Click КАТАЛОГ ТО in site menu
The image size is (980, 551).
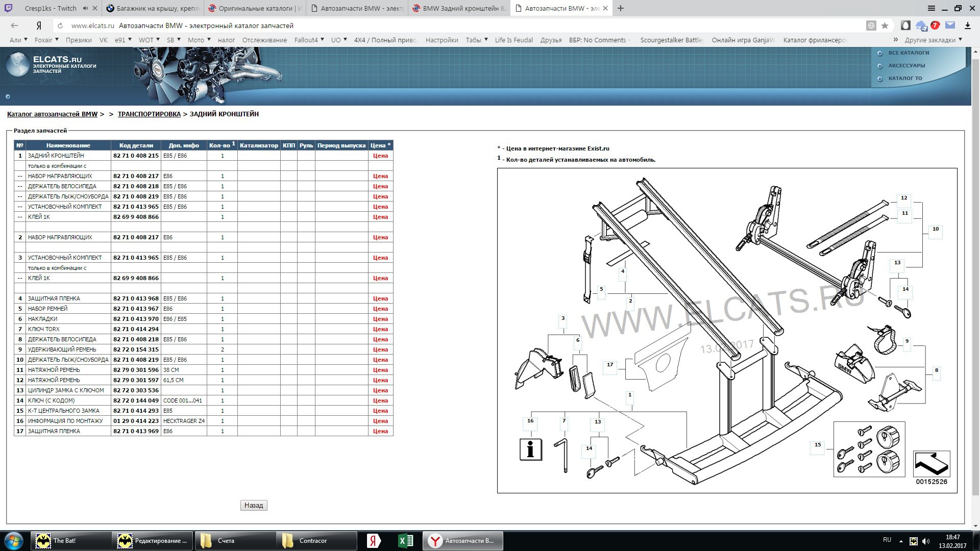[905, 78]
